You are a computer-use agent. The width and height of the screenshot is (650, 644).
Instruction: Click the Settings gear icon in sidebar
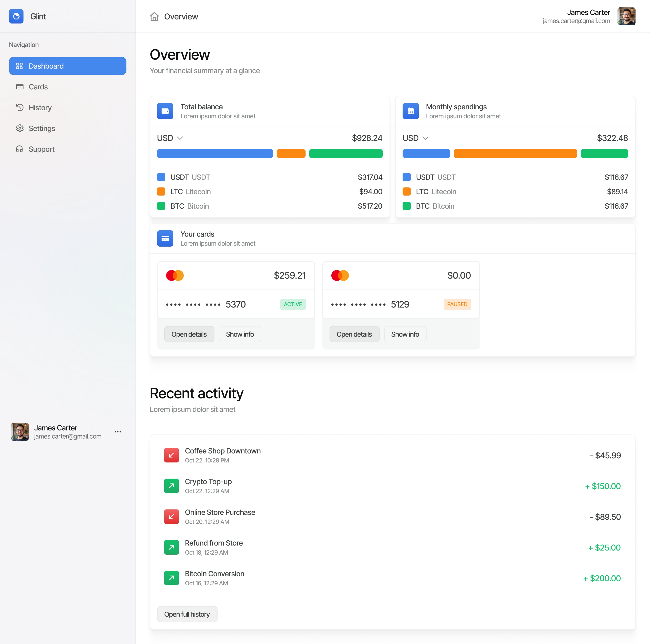(x=20, y=128)
